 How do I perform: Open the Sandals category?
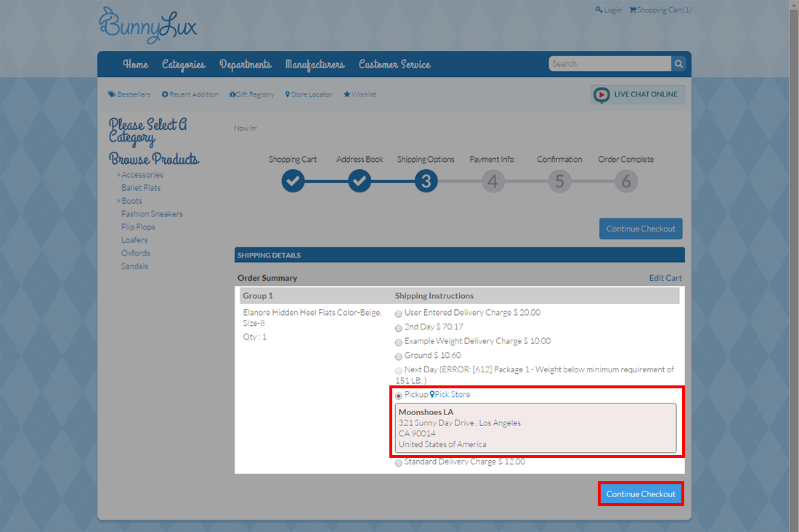coord(134,266)
